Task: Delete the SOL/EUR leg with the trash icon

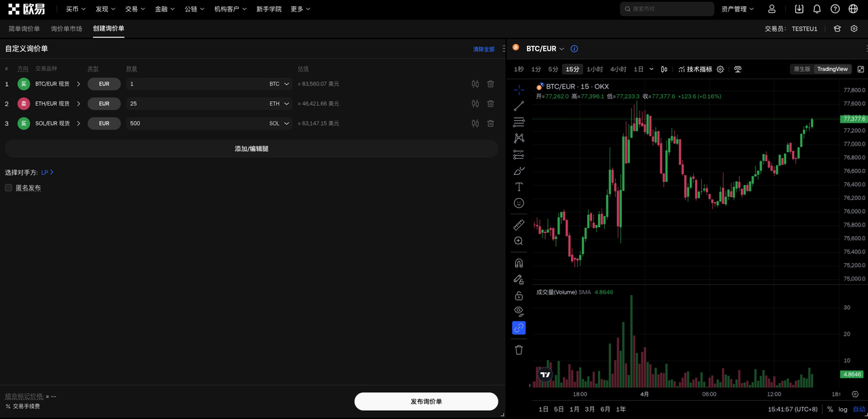Action: point(490,123)
